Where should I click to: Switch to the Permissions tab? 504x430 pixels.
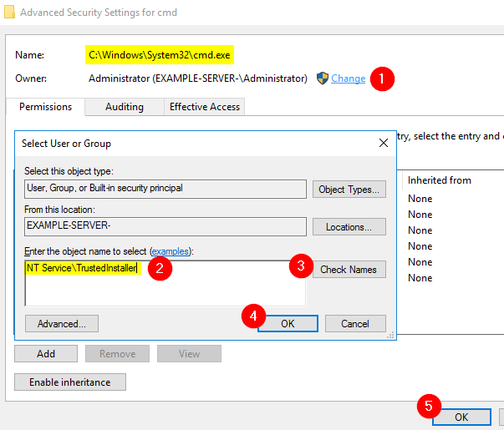45,107
